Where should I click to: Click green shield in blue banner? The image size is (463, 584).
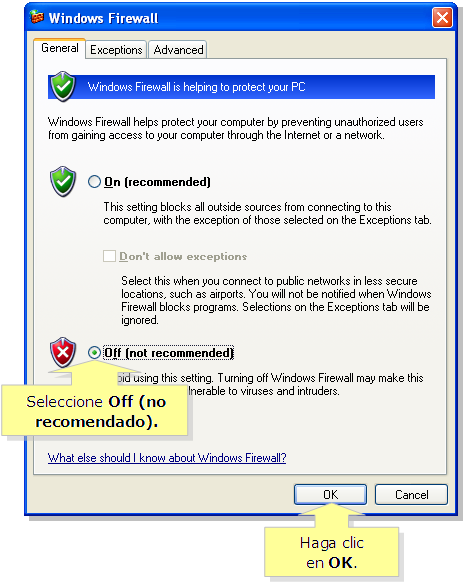63,86
